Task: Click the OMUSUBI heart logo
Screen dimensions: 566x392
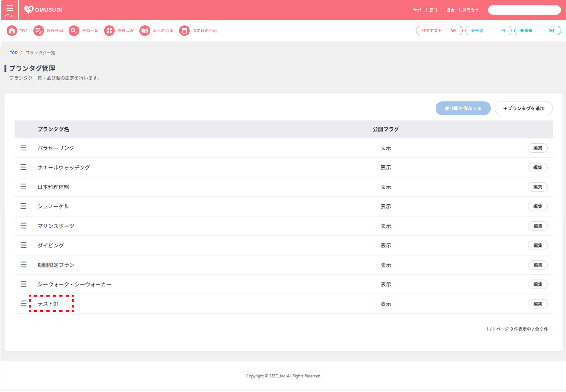Action: 43,10
